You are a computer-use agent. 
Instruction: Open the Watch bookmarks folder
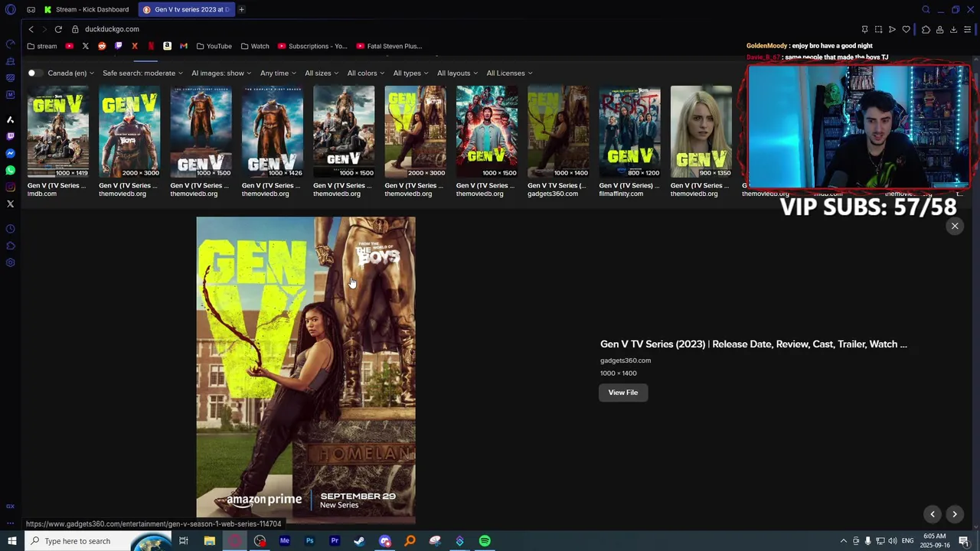click(x=255, y=46)
